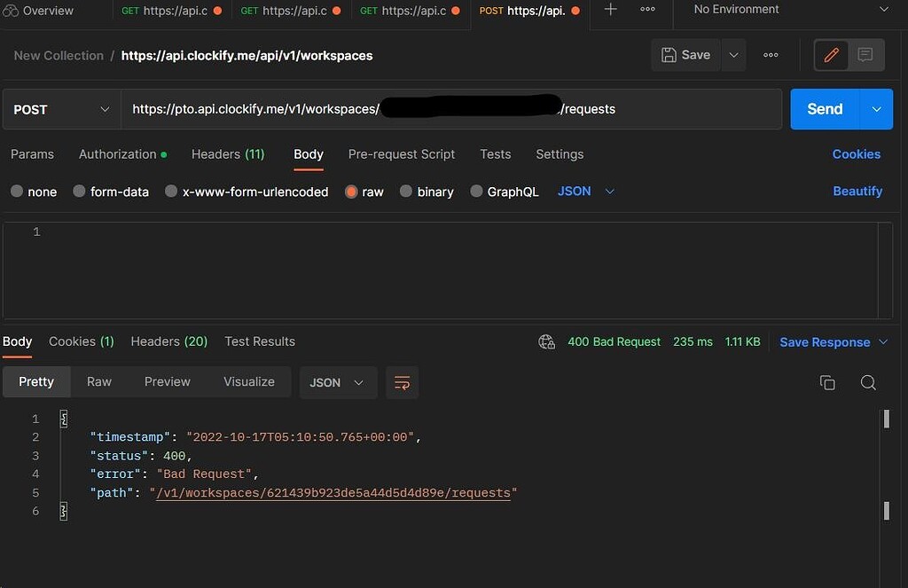Open the more actions ellipsis next to Save
908x588 pixels.
[x=770, y=55]
